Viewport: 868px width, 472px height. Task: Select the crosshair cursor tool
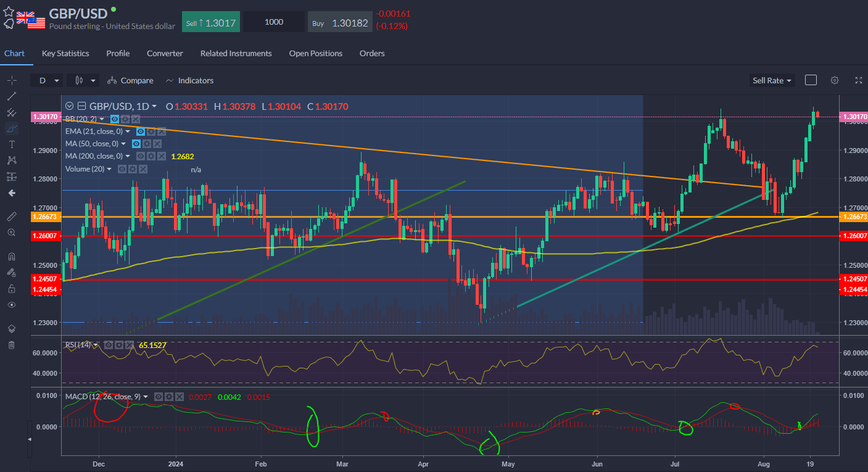point(11,80)
